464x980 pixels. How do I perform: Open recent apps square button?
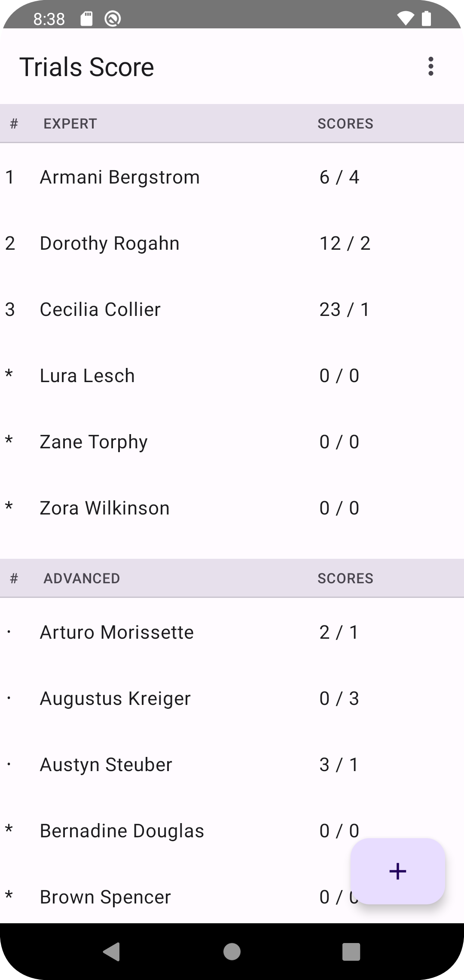351,952
